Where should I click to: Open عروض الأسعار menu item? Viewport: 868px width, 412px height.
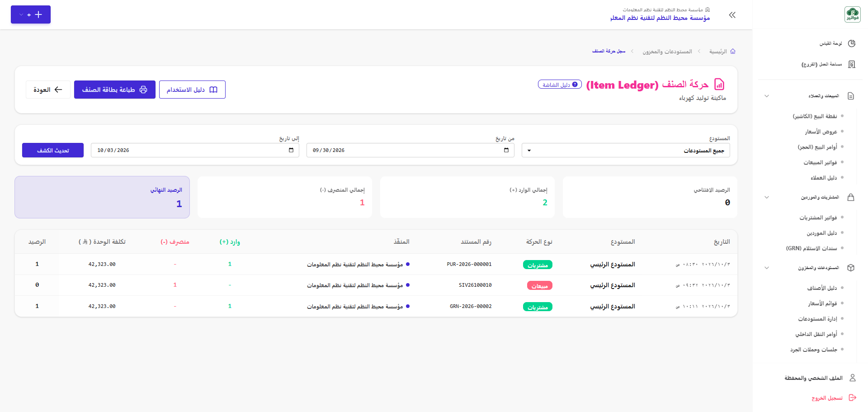coord(821,132)
